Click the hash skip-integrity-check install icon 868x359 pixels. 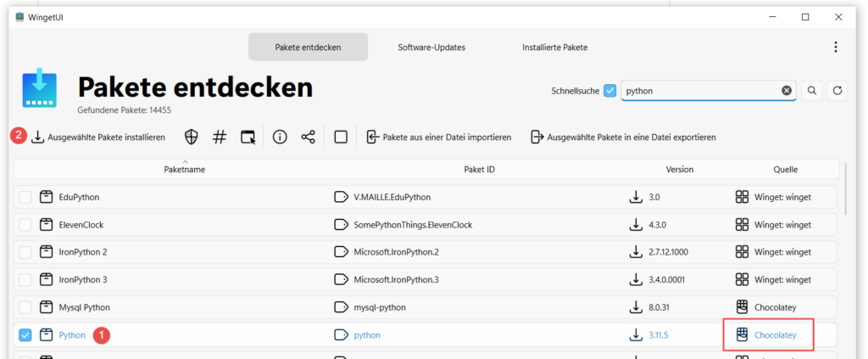[x=220, y=137]
